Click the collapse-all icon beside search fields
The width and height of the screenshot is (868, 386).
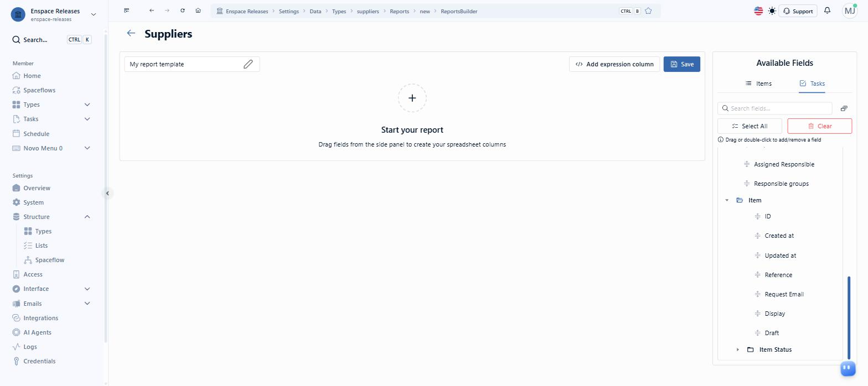tap(844, 108)
